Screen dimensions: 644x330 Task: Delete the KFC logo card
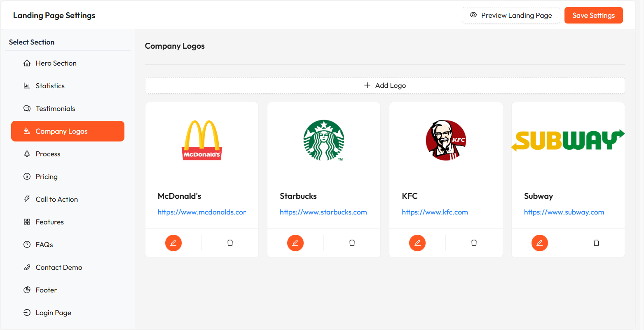coord(474,243)
